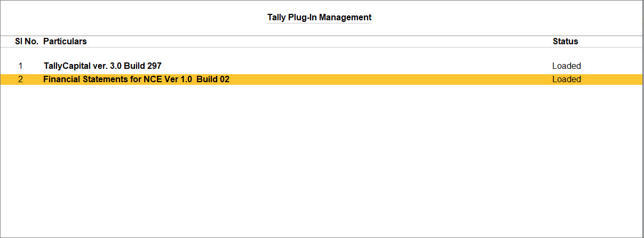Click the Loaded status of TallyCapital
Viewport: 644px width, 238px height.
(567, 66)
